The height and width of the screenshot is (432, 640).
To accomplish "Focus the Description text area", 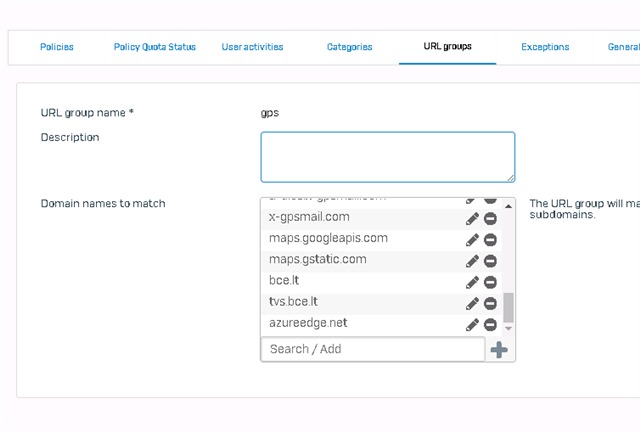I will click(388, 157).
